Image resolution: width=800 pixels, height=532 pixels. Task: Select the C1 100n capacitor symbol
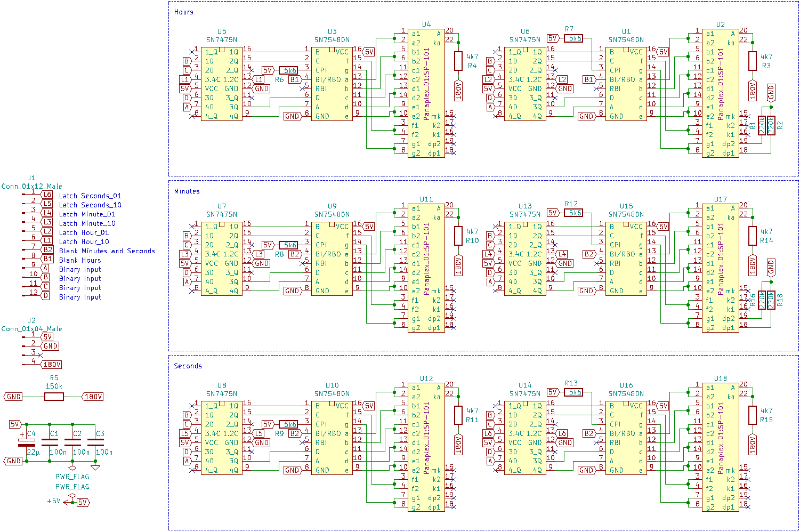pos(49,443)
